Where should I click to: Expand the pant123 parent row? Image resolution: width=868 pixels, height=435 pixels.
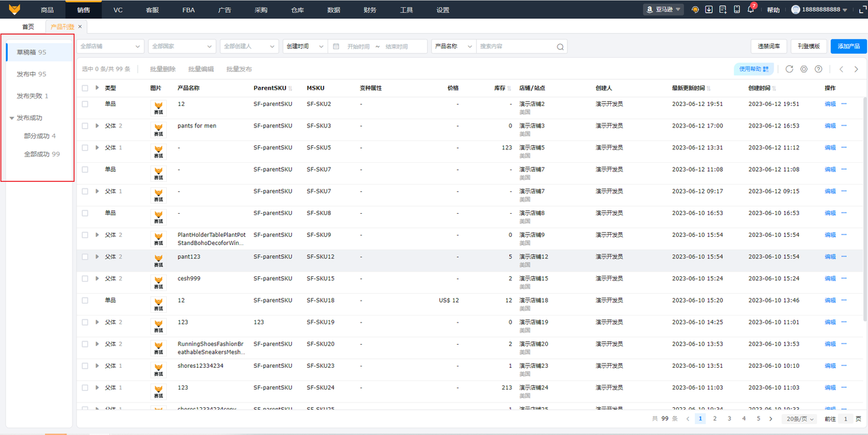pyautogui.click(x=98, y=257)
